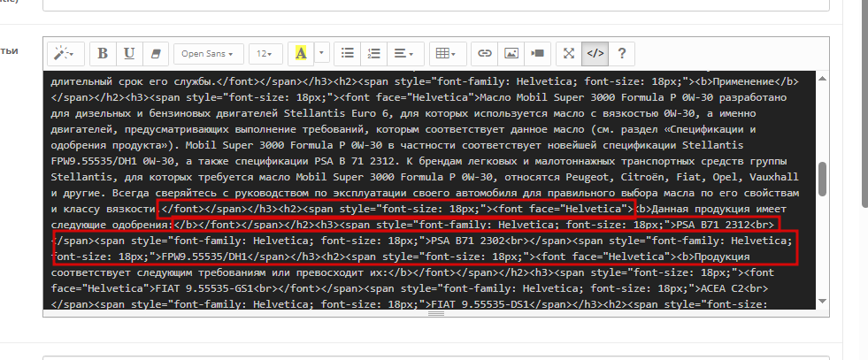This screenshot has width=868, height=360.
Task: Click the page's right-side scrollbar thumb
Action: (x=864, y=103)
